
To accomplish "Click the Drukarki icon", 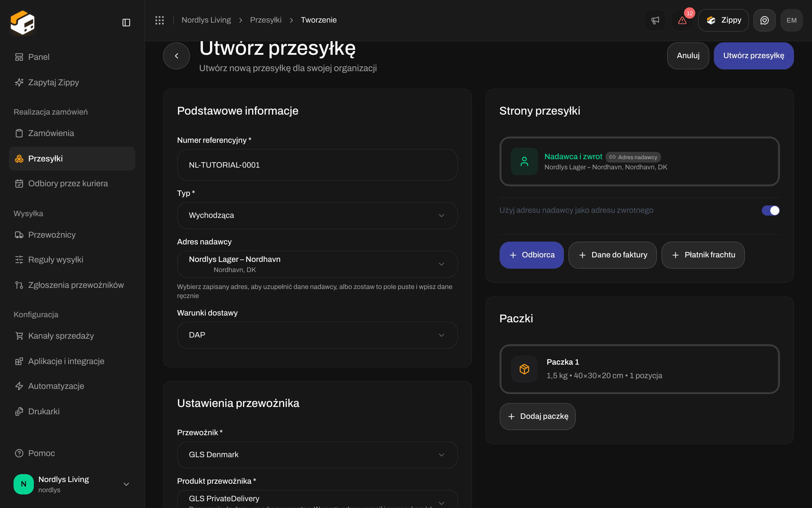I will point(19,411).
